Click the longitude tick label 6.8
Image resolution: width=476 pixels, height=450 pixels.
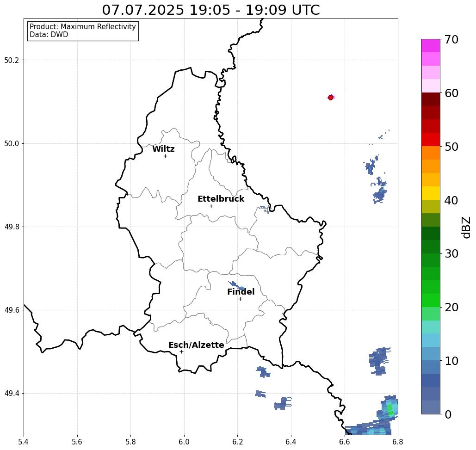[398, 442]
